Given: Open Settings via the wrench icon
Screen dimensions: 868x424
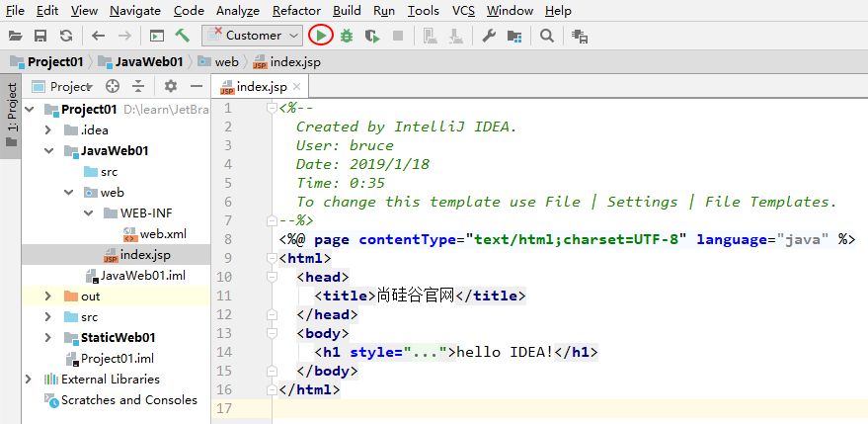Looking at the screenshot, I should pyautogui.click(x=488, y=36).
